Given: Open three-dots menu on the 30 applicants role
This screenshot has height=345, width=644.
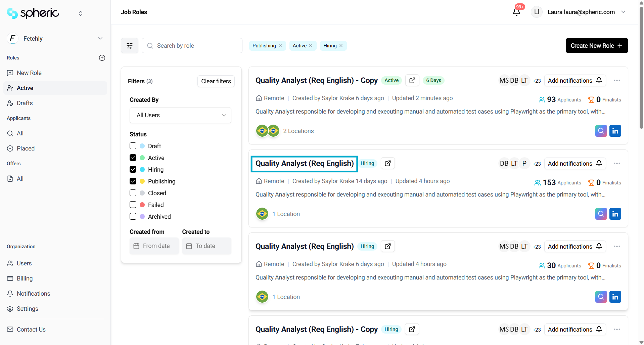Looking at the screenshot, I should click(x=616, y=247).
